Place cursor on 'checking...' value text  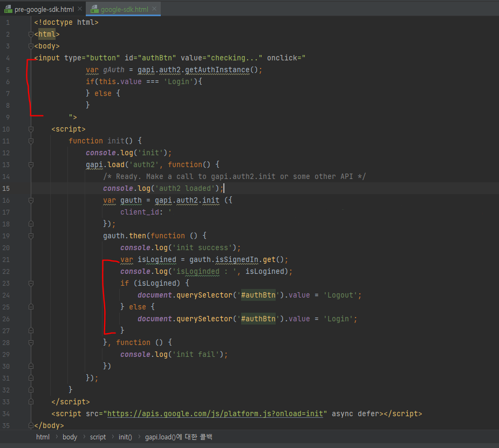coord(235,58)
